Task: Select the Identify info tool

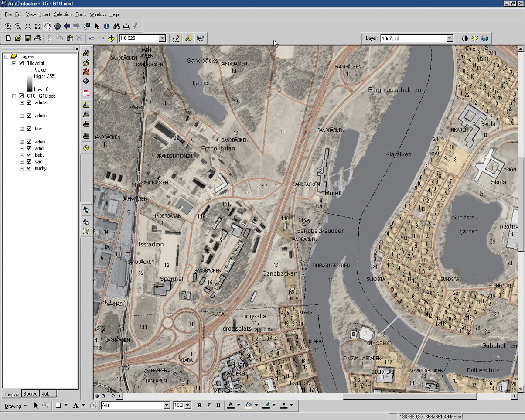Action: tap(106, 26)
